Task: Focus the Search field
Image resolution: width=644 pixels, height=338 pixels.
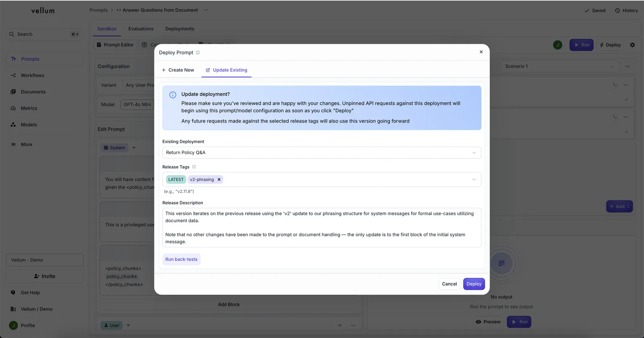Action: [x=44, y=34]
